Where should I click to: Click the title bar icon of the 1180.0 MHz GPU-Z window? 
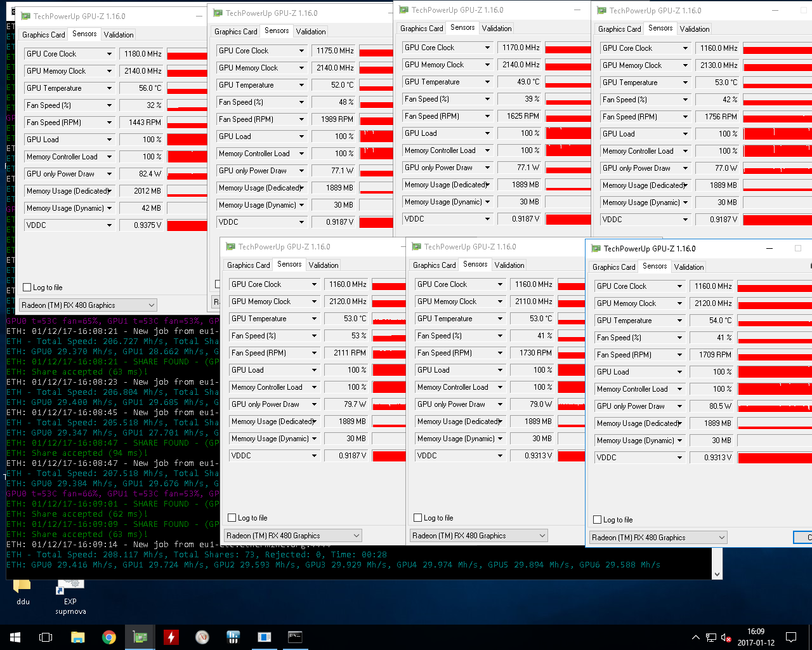25,17
